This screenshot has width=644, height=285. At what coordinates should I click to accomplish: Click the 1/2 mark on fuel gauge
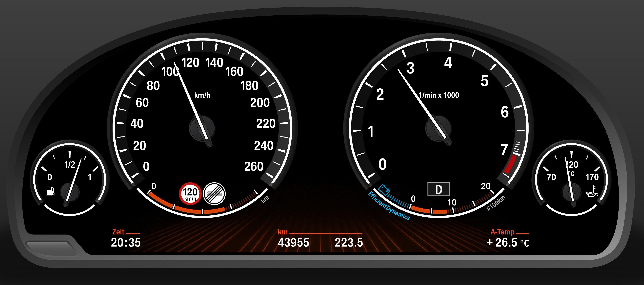pos(70,165)
